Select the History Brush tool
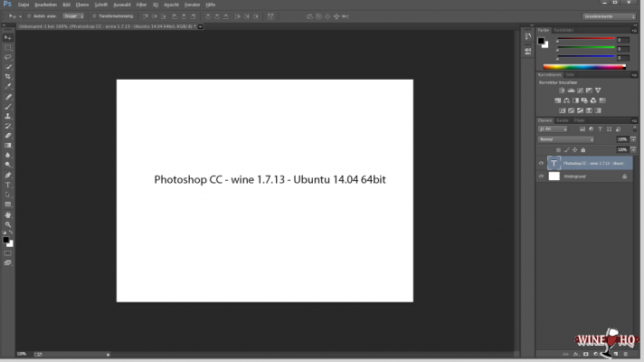Image resolution: width=644 pixels, height=362 pixels. tap(8, 126)
